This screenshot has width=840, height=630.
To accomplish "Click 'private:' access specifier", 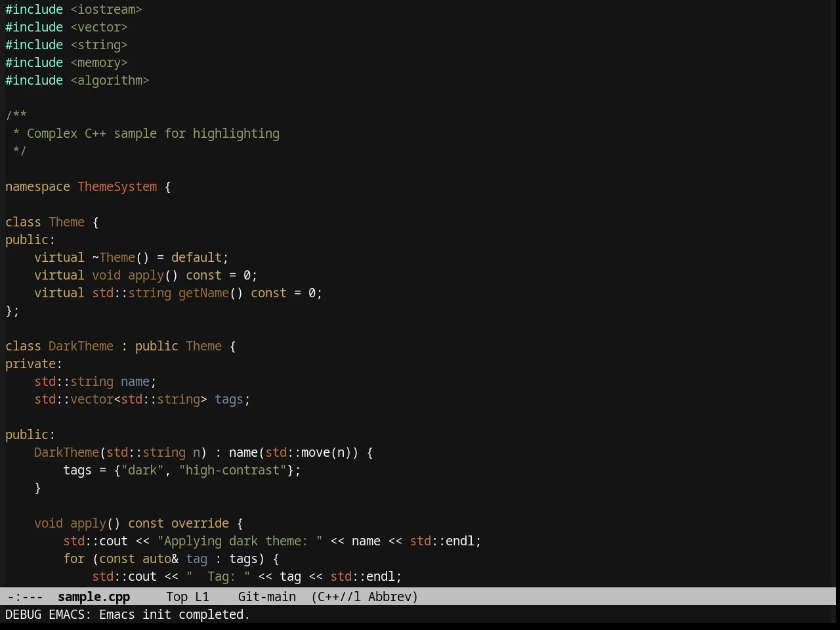I will 34,364.
